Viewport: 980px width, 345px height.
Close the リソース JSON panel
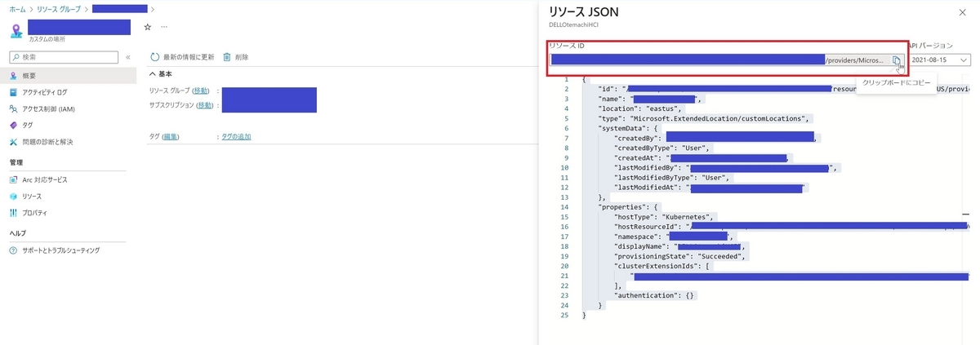tap(961, 12)
